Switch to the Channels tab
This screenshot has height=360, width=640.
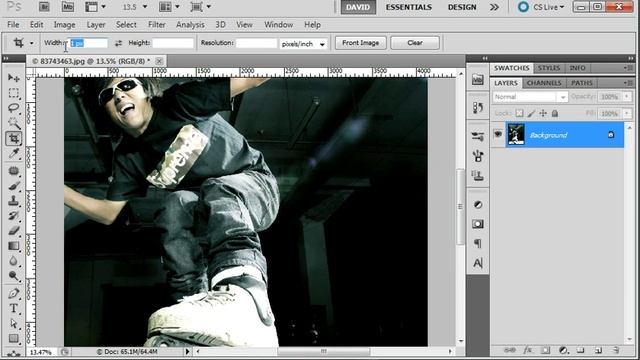(x=544, y=83)
